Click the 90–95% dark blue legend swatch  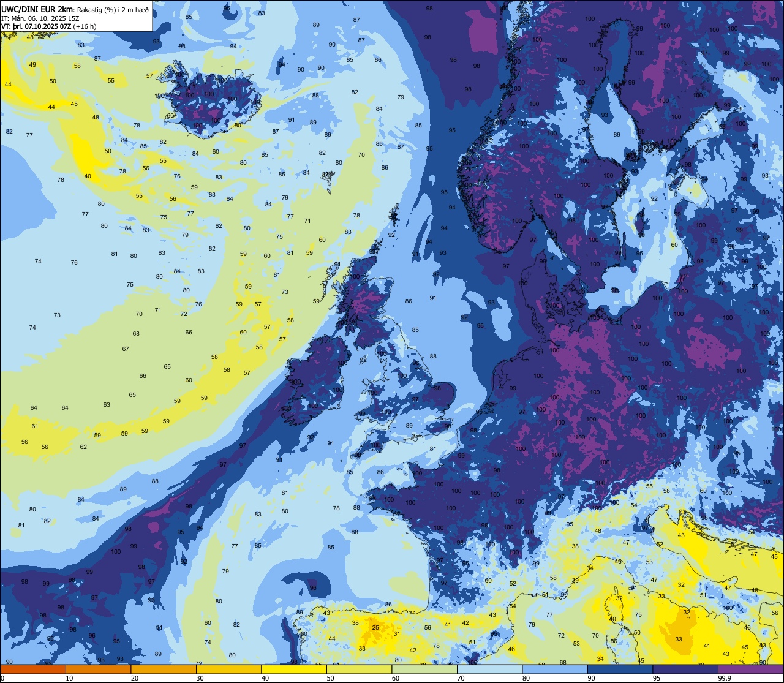pyautogui.click(x=620, y=670)
